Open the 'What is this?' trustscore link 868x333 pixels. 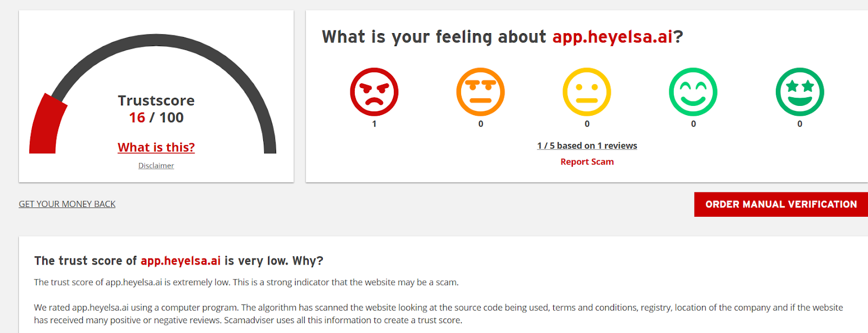(x=156, y=147)
